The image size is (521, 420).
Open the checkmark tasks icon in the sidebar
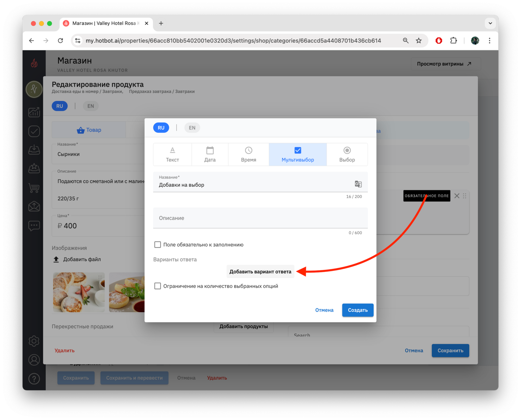point(34,131)
